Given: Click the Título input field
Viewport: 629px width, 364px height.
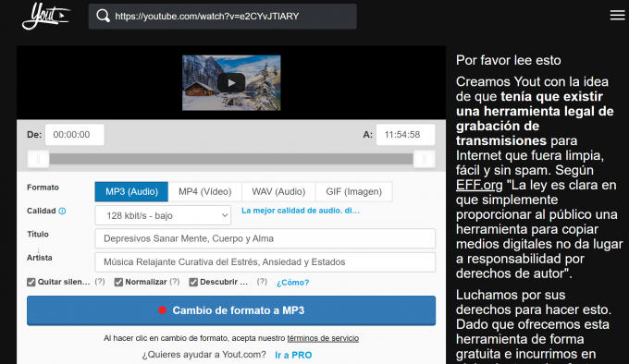Looking at the screenshot, I should (x=265, y=238).
